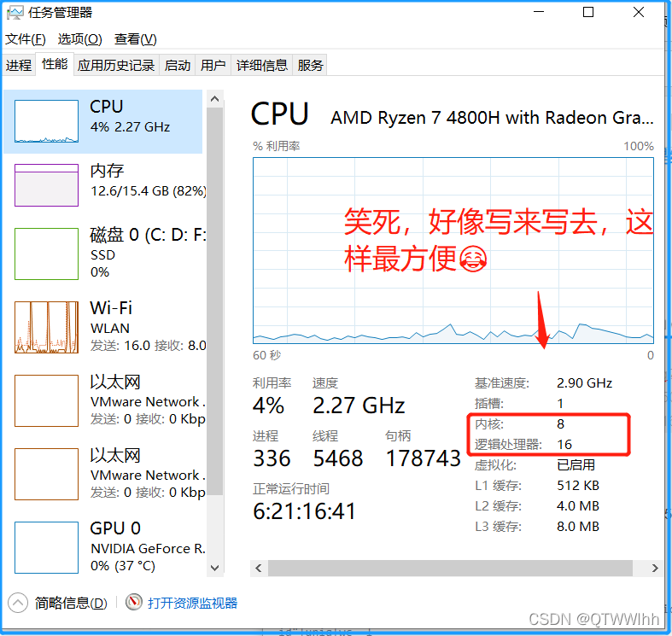Select the CPU mini graph thumbnail
Image resolution: width=672 pixels, height=636 pixels.
click(x=46, y=121)
